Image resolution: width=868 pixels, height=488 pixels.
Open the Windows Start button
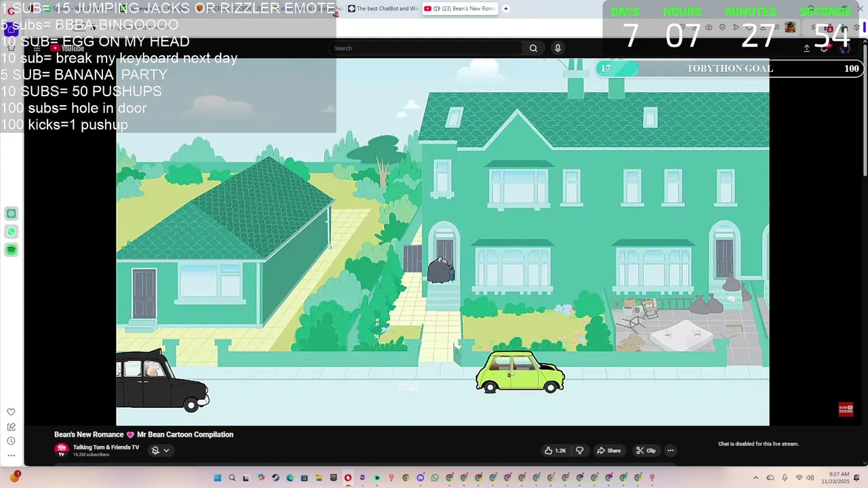point(218,478)
